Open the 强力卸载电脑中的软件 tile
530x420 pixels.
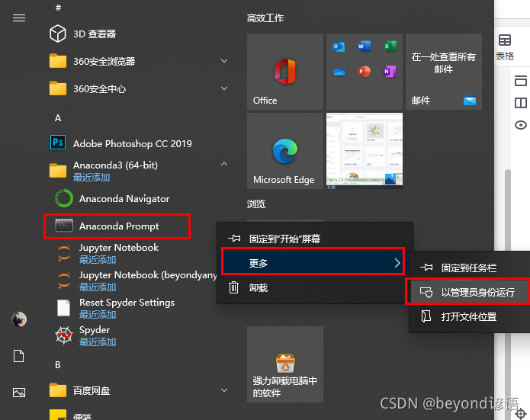[x=285, y=364]
